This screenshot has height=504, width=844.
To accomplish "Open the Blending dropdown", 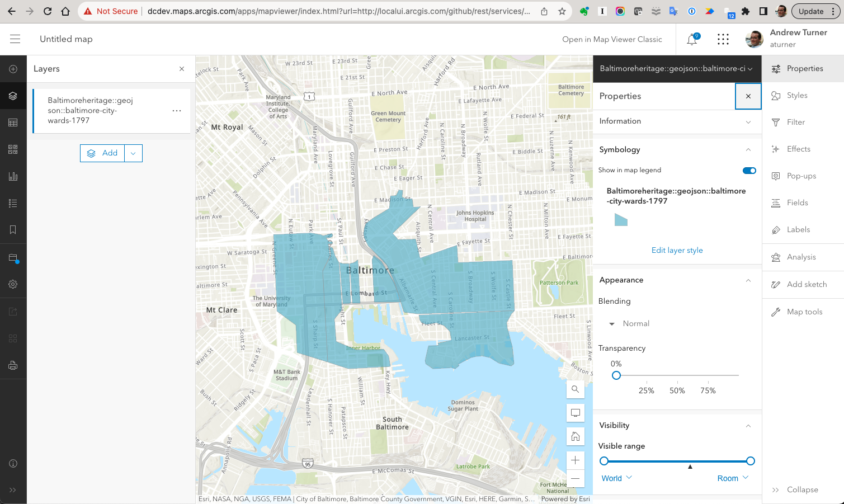I will [629, 323].
